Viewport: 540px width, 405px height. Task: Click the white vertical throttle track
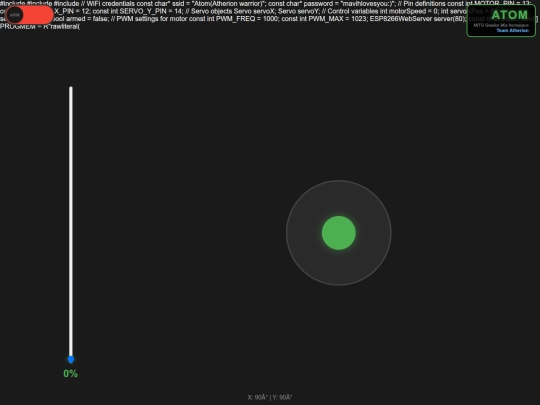point(71,222)
